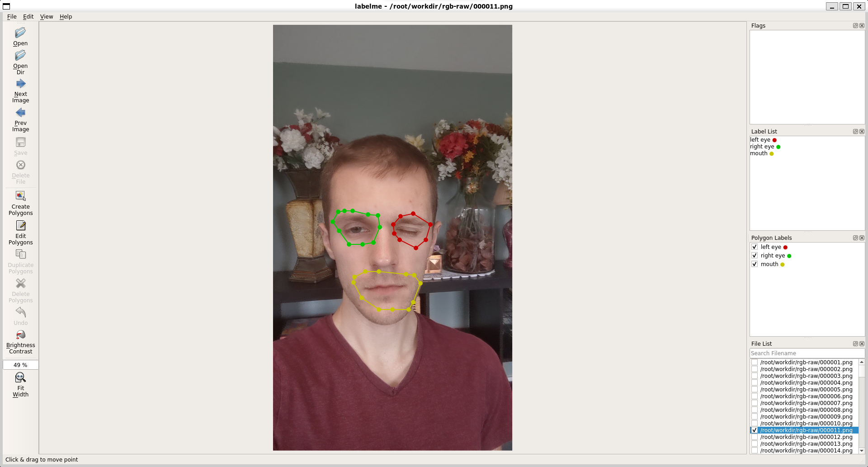Select file 000008.png in list
Viewport: 868px width, 467px height.
(x=806, y=410)
